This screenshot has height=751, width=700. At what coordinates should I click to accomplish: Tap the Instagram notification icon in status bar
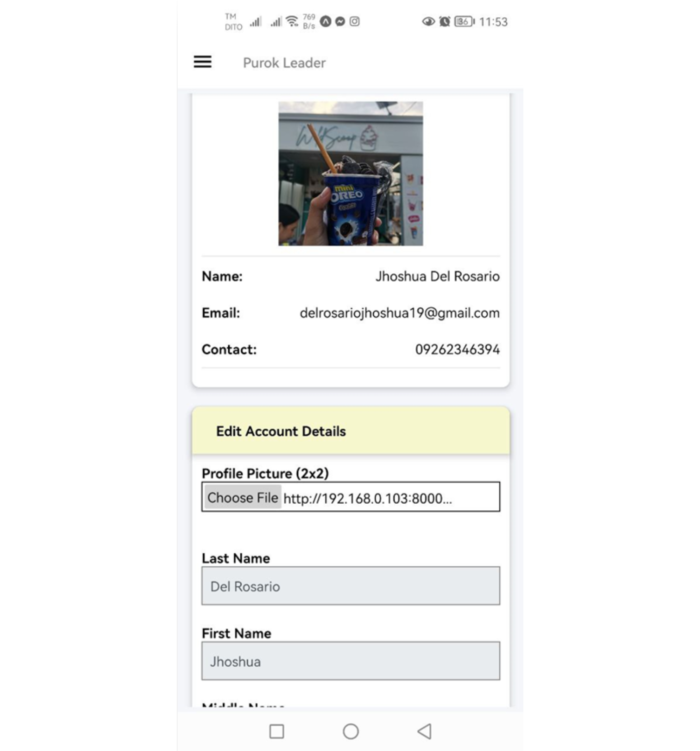tap(355, 21)
